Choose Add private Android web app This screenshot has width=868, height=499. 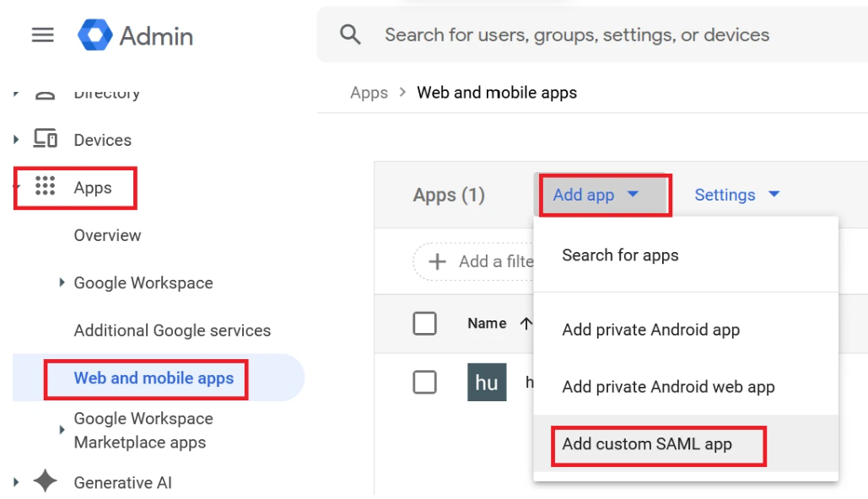668,387
